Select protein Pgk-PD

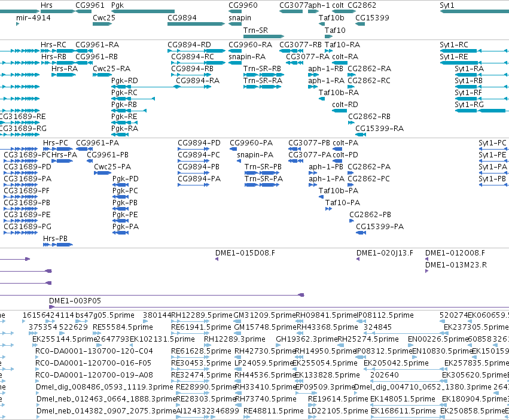(125, 179)
